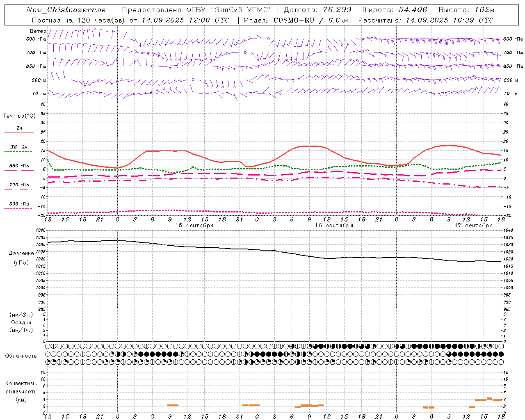This screenshot has height=420, width=525.
Task: Click the 'Td 2м' dew point legend entry
Action: (x=19, y=146)
